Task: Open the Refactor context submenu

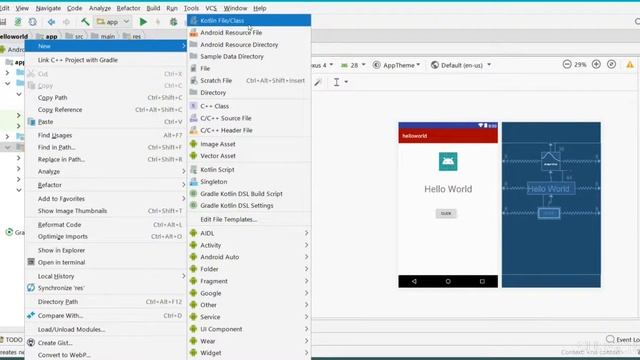Action: click(x=106, y=185)
